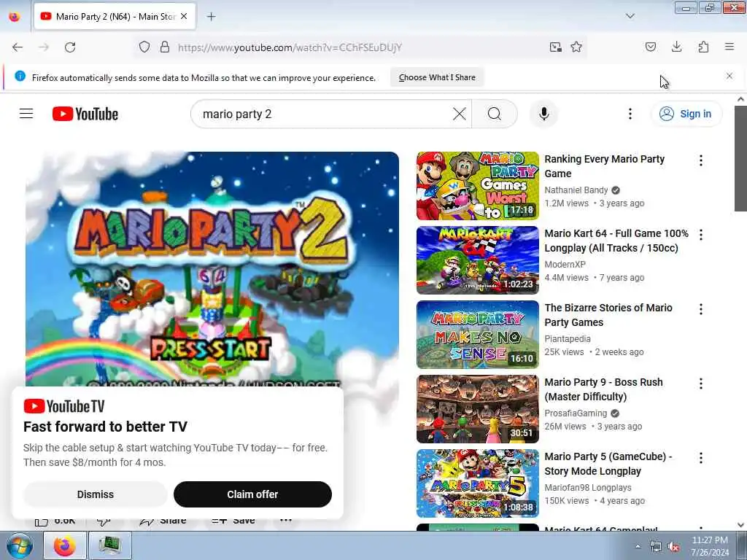Open options for Mario Party 9 video

click(701, 384)
